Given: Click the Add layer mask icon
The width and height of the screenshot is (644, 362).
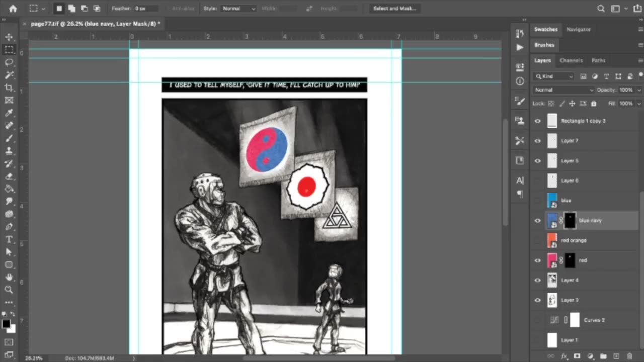Looking at the screenshot, I should [577, 356].
